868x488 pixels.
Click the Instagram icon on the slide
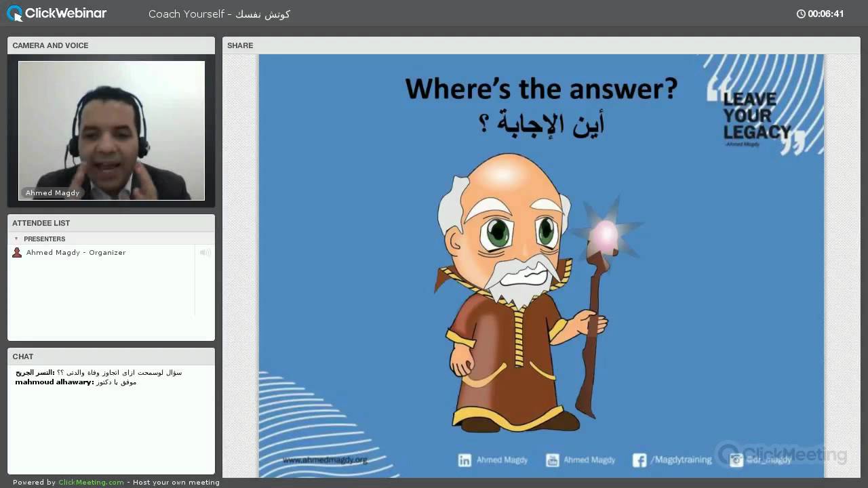click(x=736, y=461)
